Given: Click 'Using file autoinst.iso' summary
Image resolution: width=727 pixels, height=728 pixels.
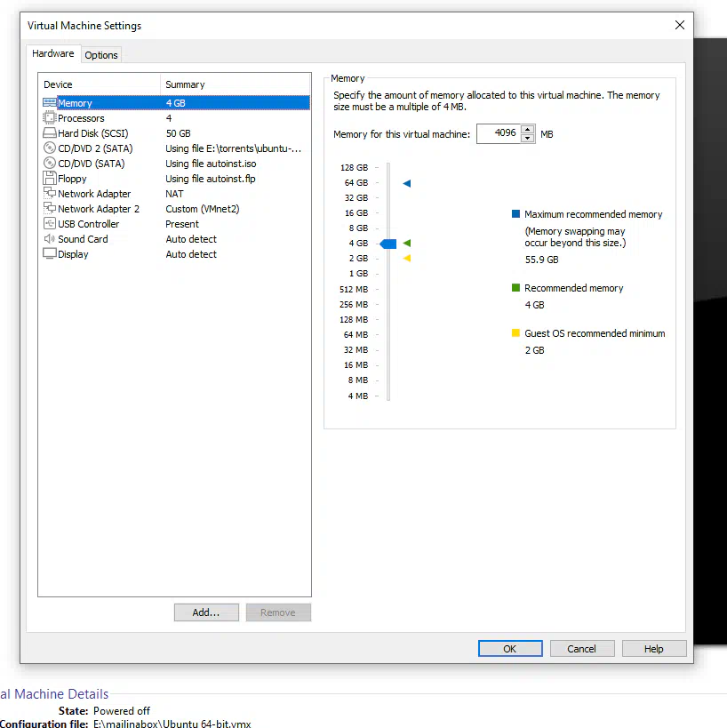Looking at the screenshot, I should 211,164.
